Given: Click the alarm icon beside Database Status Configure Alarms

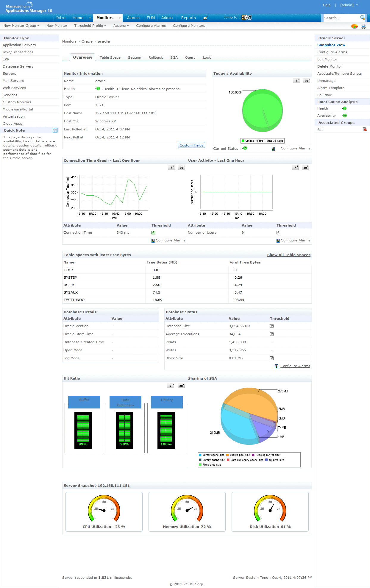Looking at the screenshot, I should click(277, 366).
